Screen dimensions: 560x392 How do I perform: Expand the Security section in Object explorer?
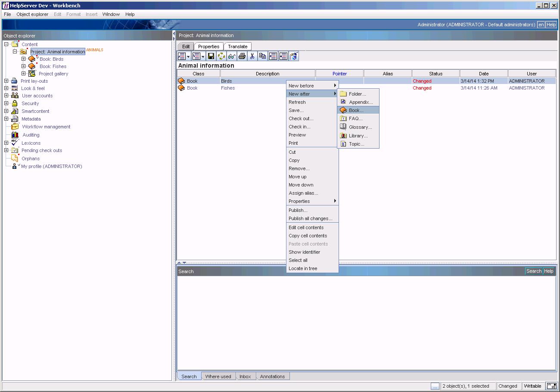pyautogui.click(x=6, y=103)
